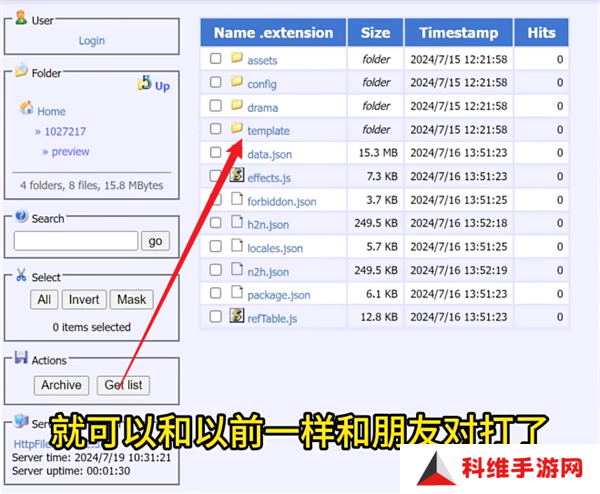Go to Home folder link
The image size is (600, 494).
(x=51, y=111)
